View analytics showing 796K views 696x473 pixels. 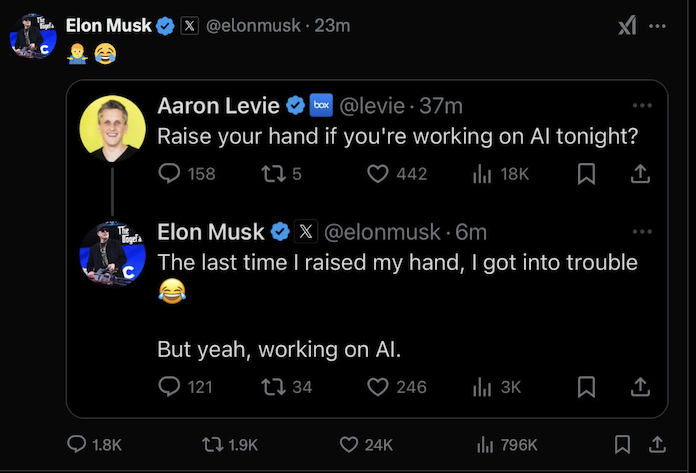487,444
